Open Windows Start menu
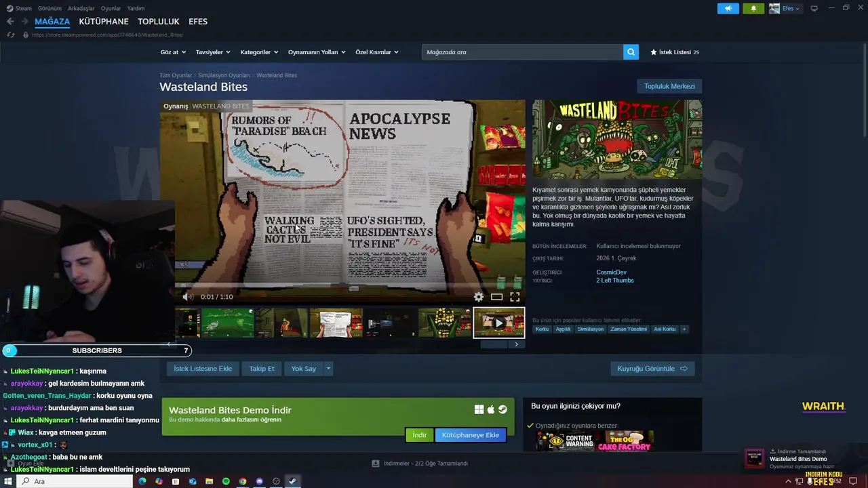This screenshot has height=488, width=868. click(9, 481)
